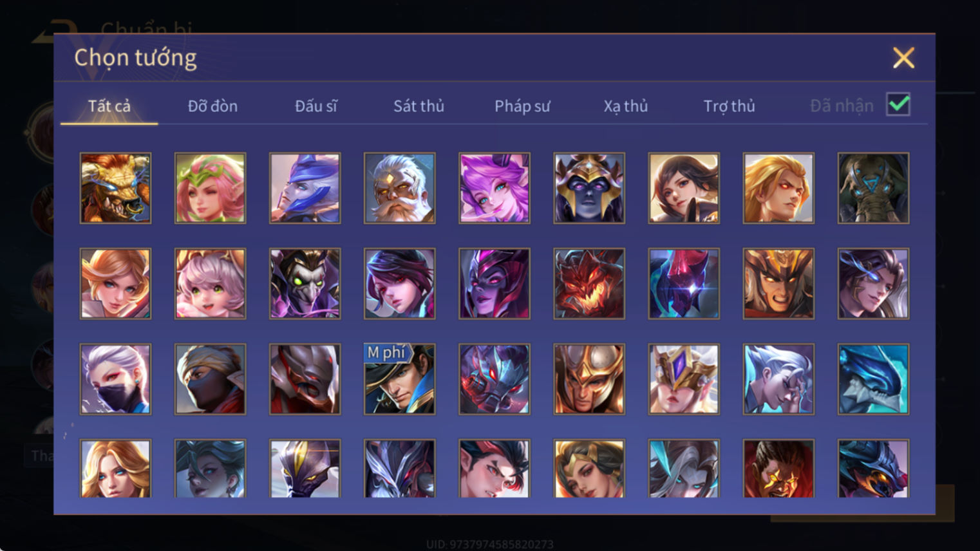The width and height of the screenshot is (980, 551).
Task: Pick the white-bearded old man hero
Action: point(399,188)
